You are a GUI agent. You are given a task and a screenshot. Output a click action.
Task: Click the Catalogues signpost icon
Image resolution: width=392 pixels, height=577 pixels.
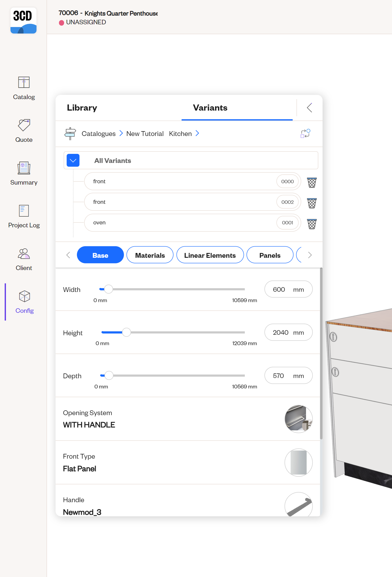[70, 133]
